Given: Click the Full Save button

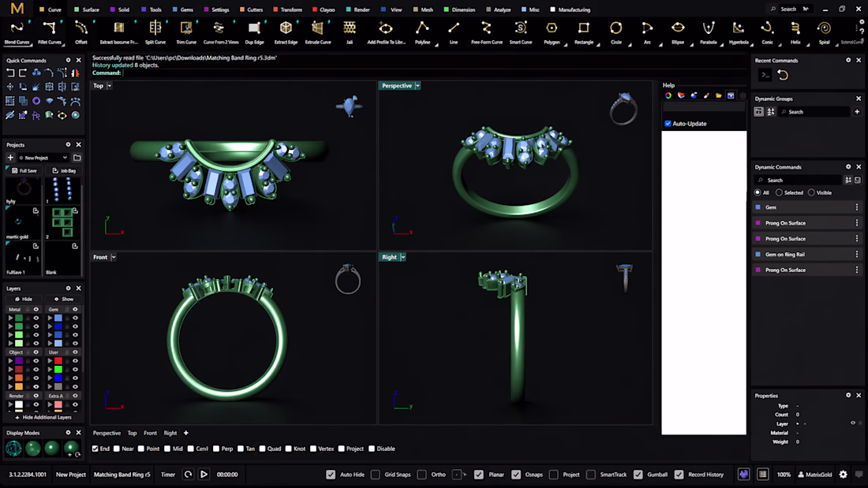Looking at the screenshot, I should coord(24,170).
